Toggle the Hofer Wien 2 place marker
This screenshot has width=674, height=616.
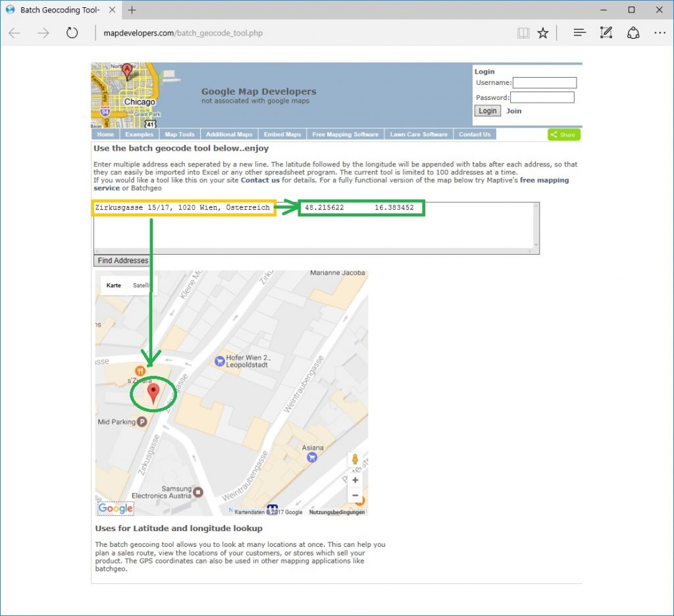coord(219,361)
